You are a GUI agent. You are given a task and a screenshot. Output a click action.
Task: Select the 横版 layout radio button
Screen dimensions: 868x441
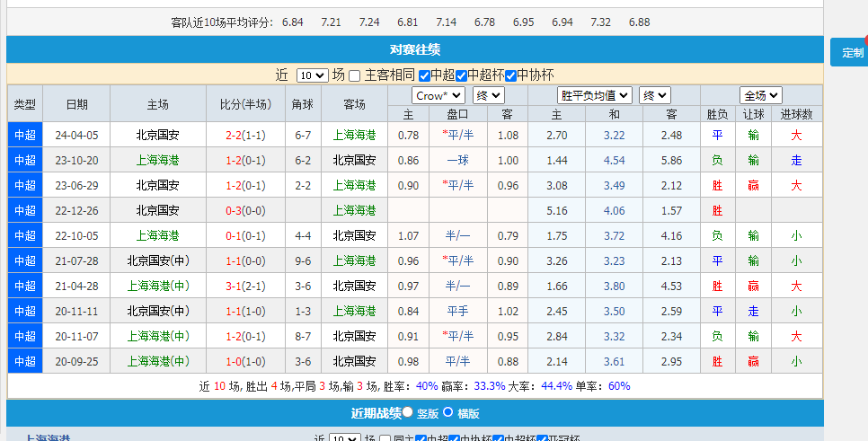tap(447, 412)
